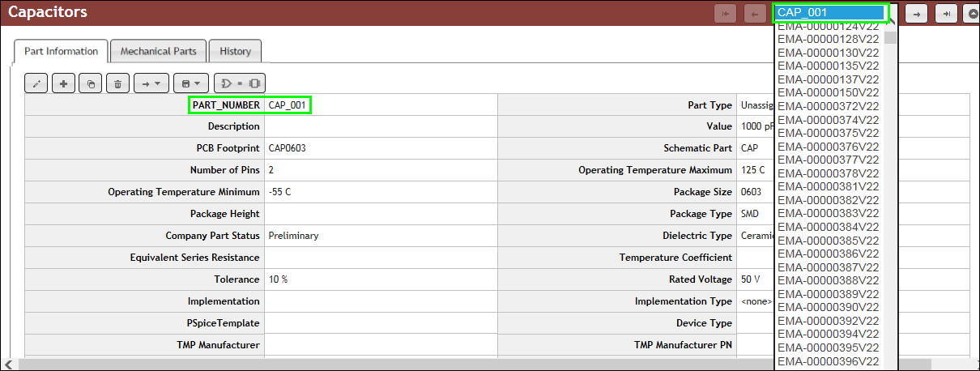Choose EMA-00000387V22 from the dropdown list
The image size is (980, 371).
coord(829,267)
